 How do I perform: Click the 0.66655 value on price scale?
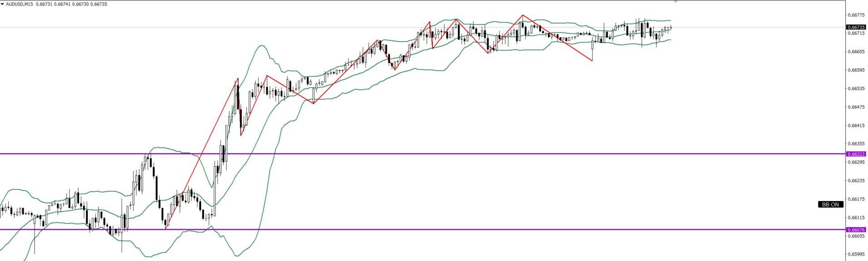tap(856, 52)
